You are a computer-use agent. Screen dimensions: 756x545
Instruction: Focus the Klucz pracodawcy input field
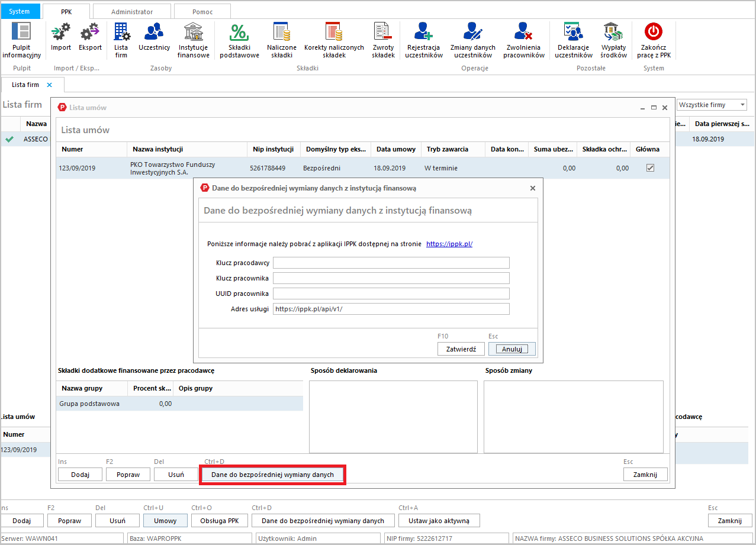391,263
